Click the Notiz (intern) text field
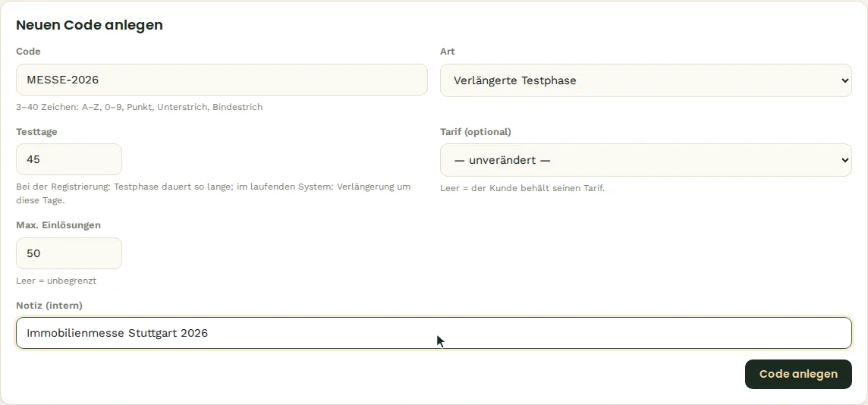Viewport: 868px width, 405px height. (433, 333)
